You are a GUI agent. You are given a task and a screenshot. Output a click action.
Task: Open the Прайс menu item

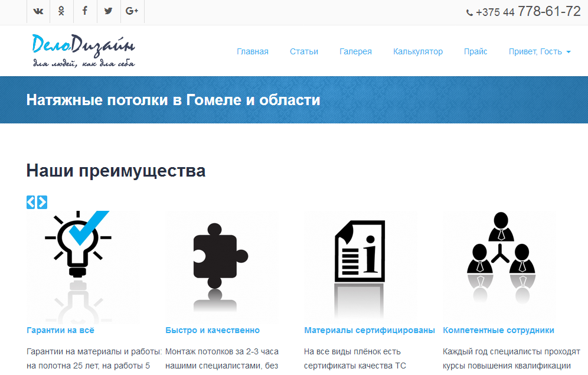(475, 51)
